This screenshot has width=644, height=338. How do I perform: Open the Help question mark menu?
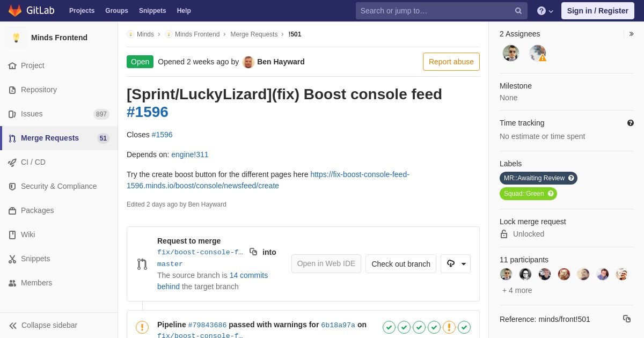[x=545, y=11]
